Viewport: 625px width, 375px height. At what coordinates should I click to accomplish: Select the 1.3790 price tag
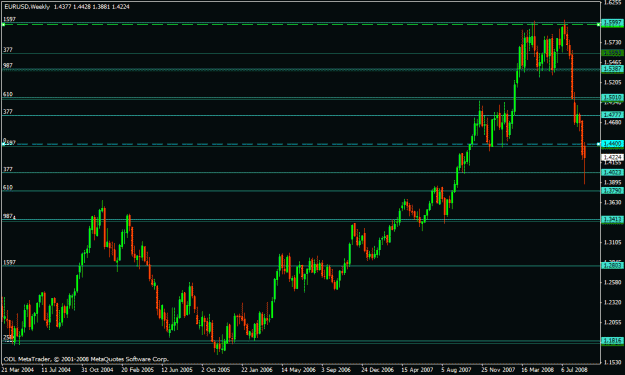click(612, 190)
